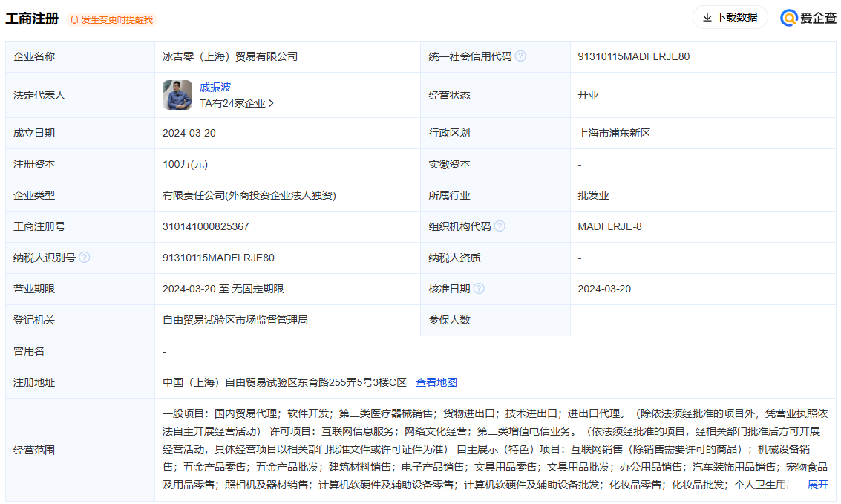This screenshot has height=504, width=841.
Task: Select the unified social credit code value
Action: pyautogui.click(x=633, y=56)
